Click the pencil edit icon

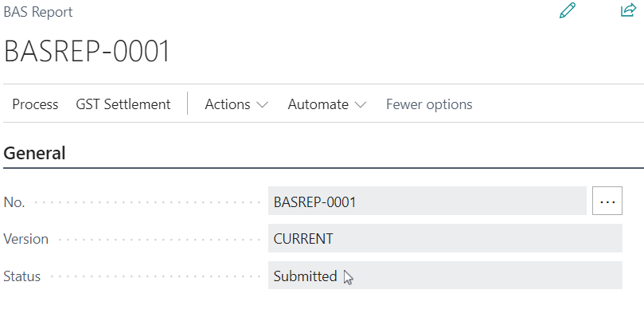click(x=568, y=10)
